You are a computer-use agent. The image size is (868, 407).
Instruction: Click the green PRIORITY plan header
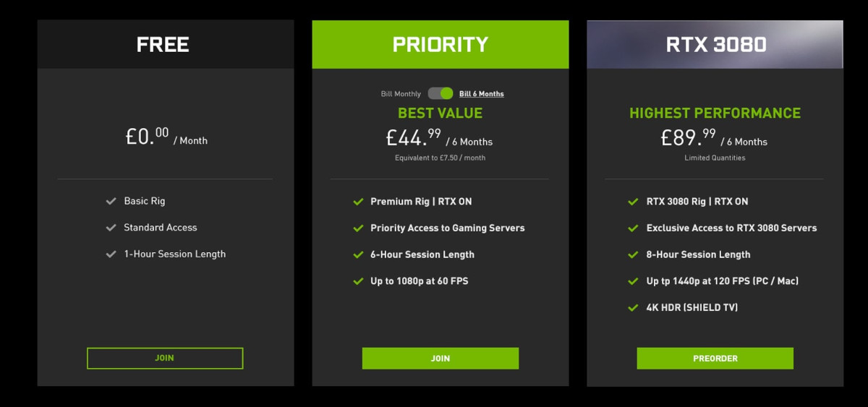[x=441, y=44]
